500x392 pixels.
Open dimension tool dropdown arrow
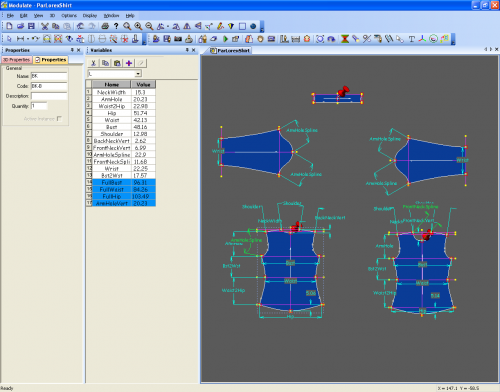28,39
